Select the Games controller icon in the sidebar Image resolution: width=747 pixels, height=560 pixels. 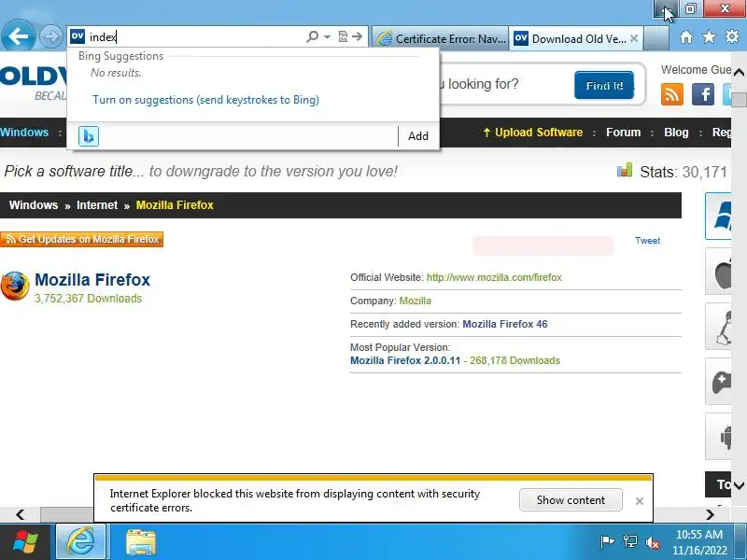(x=718, y=382)
